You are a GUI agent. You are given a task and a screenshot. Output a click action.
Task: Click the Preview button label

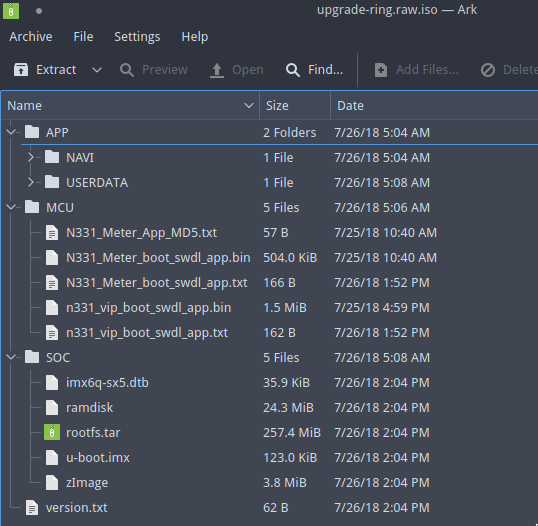pos(165,70)
